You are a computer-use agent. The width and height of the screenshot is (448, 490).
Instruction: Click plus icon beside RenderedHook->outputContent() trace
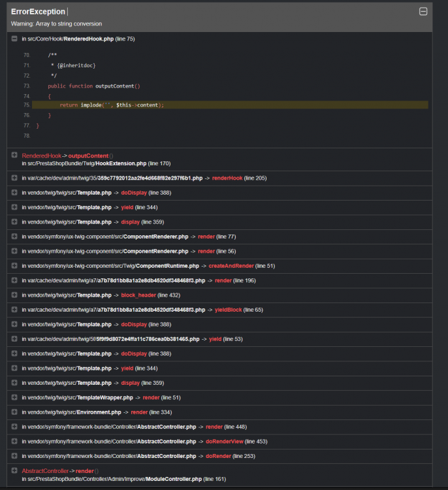coord(14,155)
